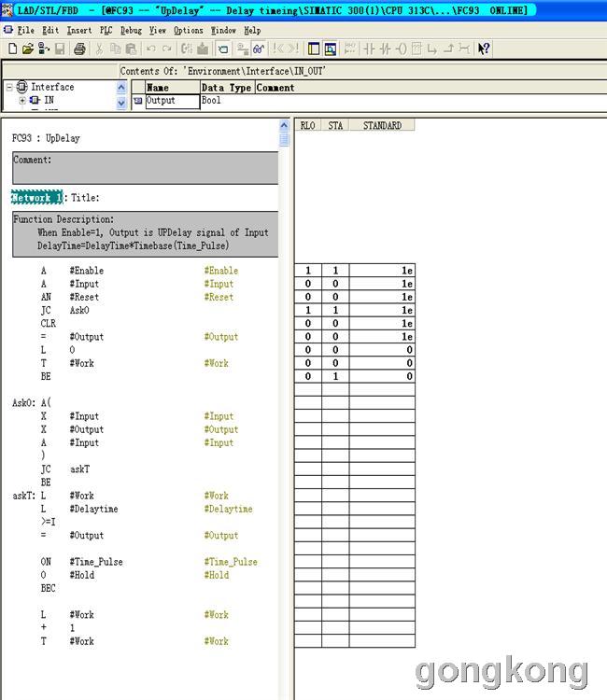Click the Compile block toolbar icon
This screenshot has width=607, height=700.
point(186,49)
